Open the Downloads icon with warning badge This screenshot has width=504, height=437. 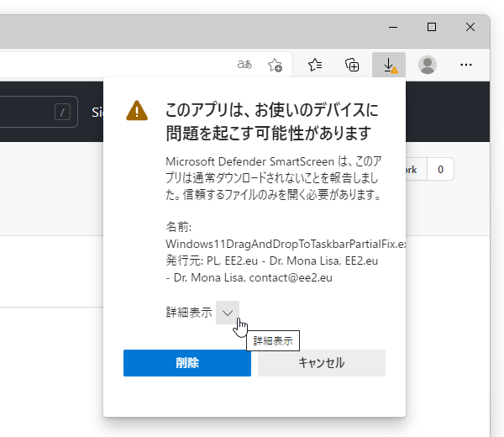(389, 65)
